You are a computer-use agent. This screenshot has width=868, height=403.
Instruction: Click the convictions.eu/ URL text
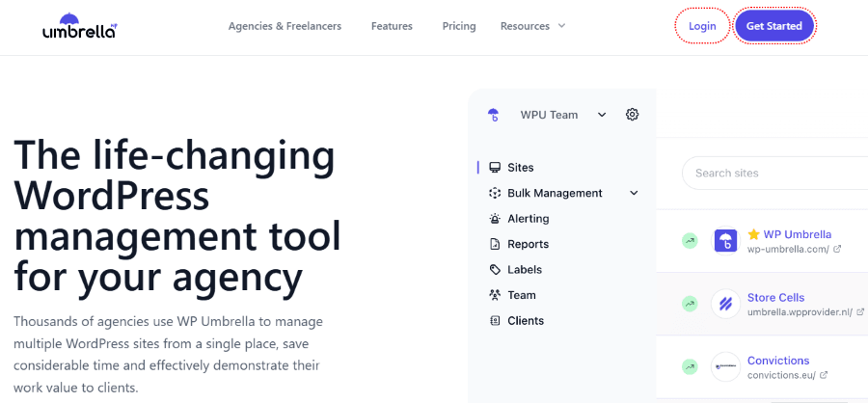click(x=781, y=375)
